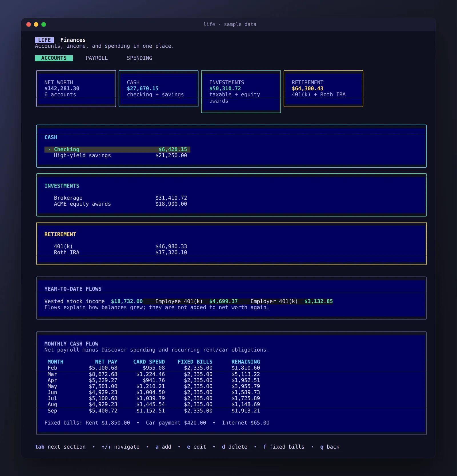The height and width of the screenshot is (476, 457).
Task: Minimize the window with yellow button
Action: tap(36, 25)
